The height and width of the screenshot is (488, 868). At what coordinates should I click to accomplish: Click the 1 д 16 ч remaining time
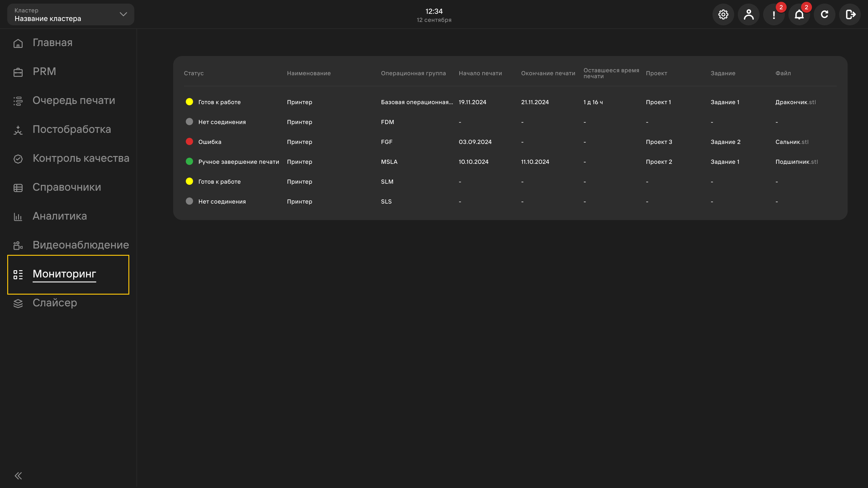click(593, 102)
